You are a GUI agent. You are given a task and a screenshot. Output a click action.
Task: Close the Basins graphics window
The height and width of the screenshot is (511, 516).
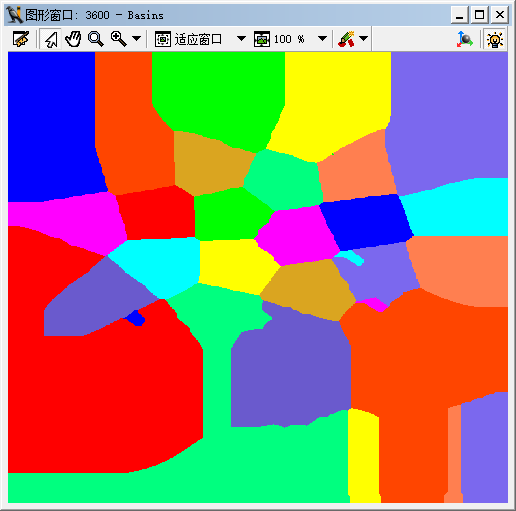click(500, 15)
